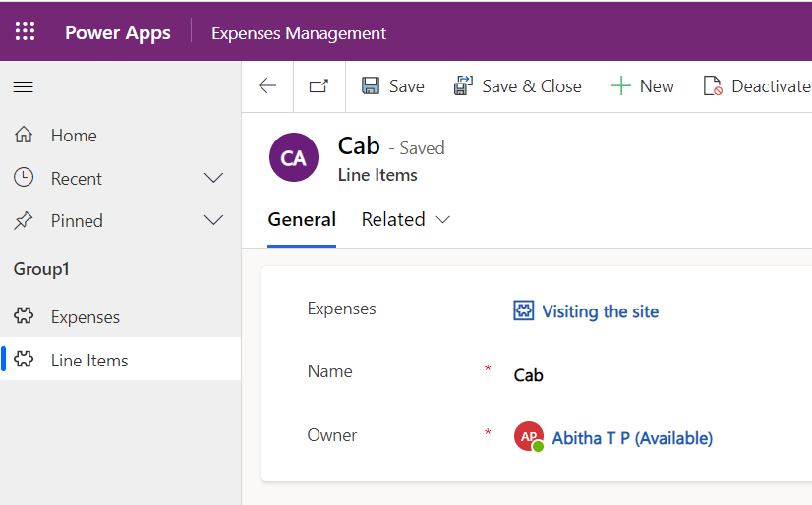The width and height of the screenshot is (812, 505).
Task: Collapse the hamburger navigation menu
Action: coord(23,87)
